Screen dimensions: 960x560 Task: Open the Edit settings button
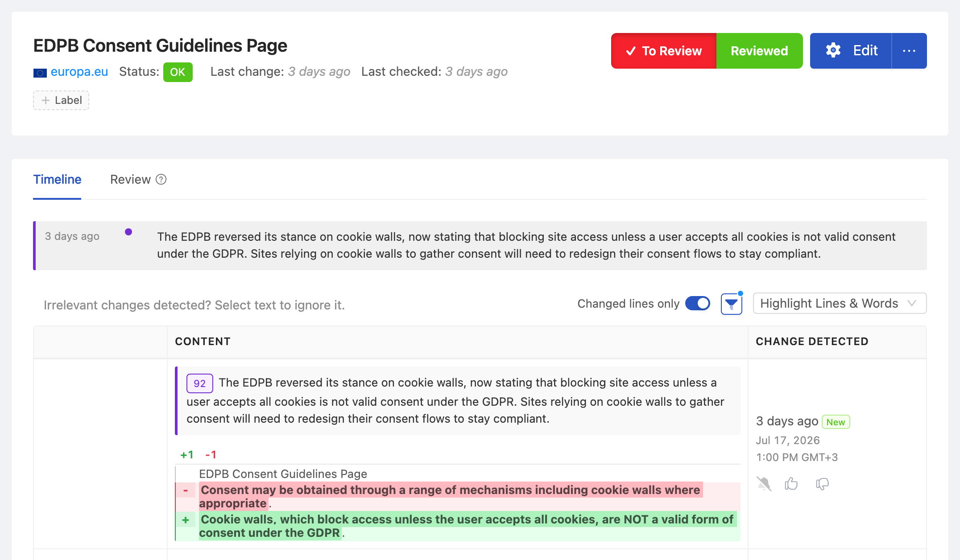click(x=851, y=51)
